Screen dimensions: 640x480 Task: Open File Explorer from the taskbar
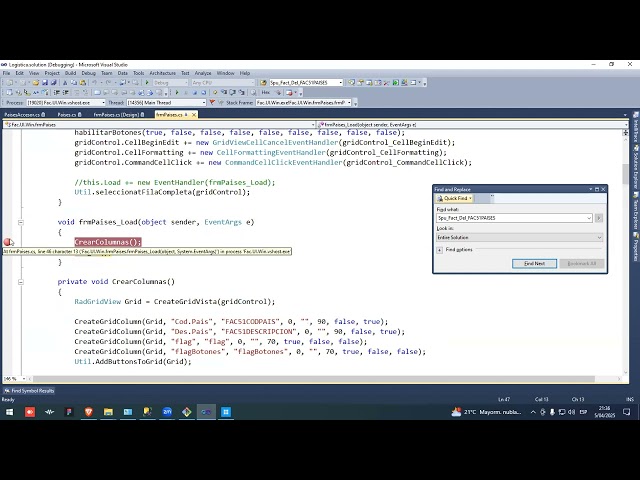coord(108,412)
